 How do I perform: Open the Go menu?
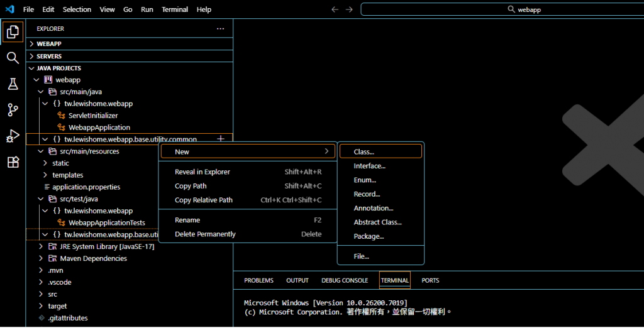[x=128, y=9]
